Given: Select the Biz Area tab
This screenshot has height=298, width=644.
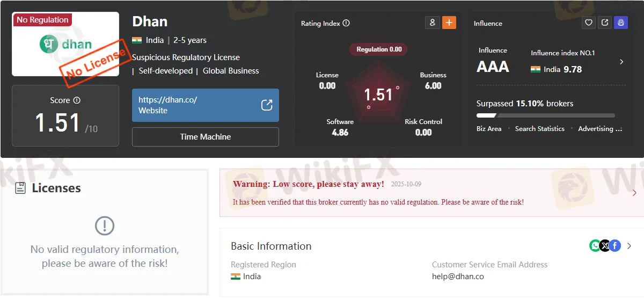Looking at the screenshot, I should point(489,129).
